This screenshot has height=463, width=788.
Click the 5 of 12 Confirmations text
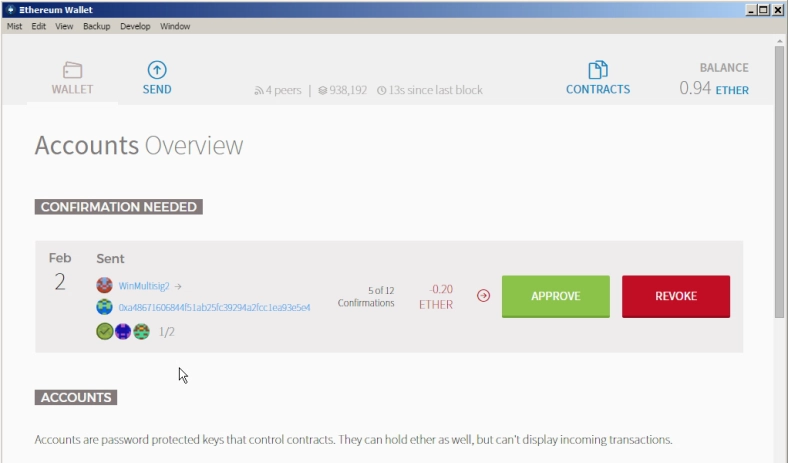366,297
